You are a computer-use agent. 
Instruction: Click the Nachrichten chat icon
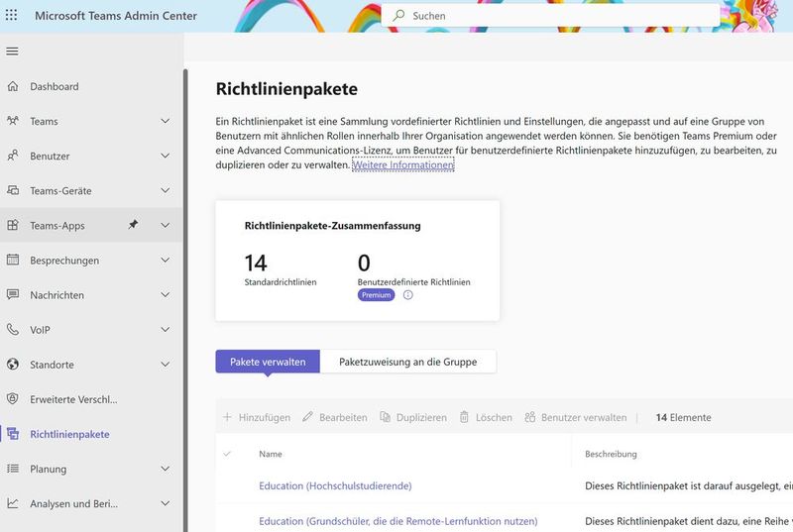[13, 294]
